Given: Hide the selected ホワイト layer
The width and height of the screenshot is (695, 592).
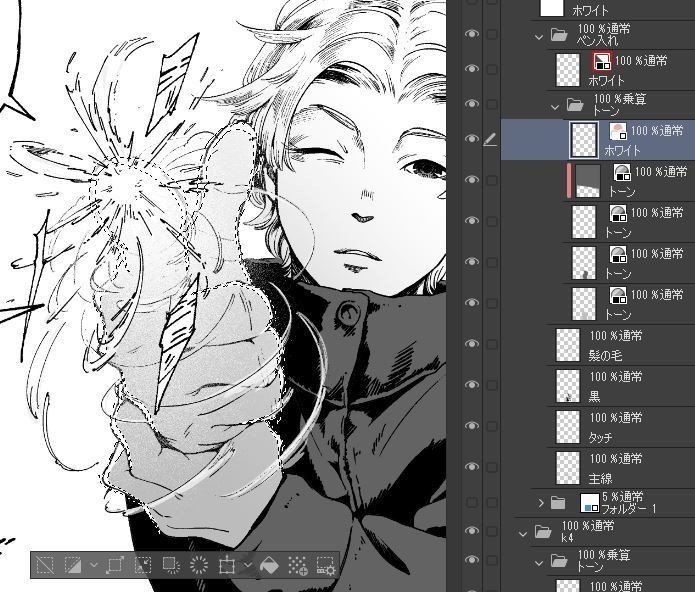Looking at the screenshot, I should [x=472, y=139].
